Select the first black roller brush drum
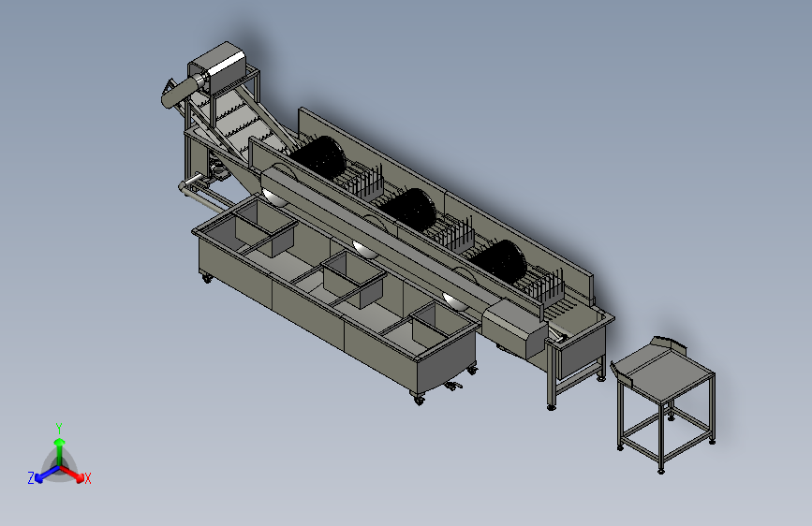The image size is (812, 526). (319, 157)
